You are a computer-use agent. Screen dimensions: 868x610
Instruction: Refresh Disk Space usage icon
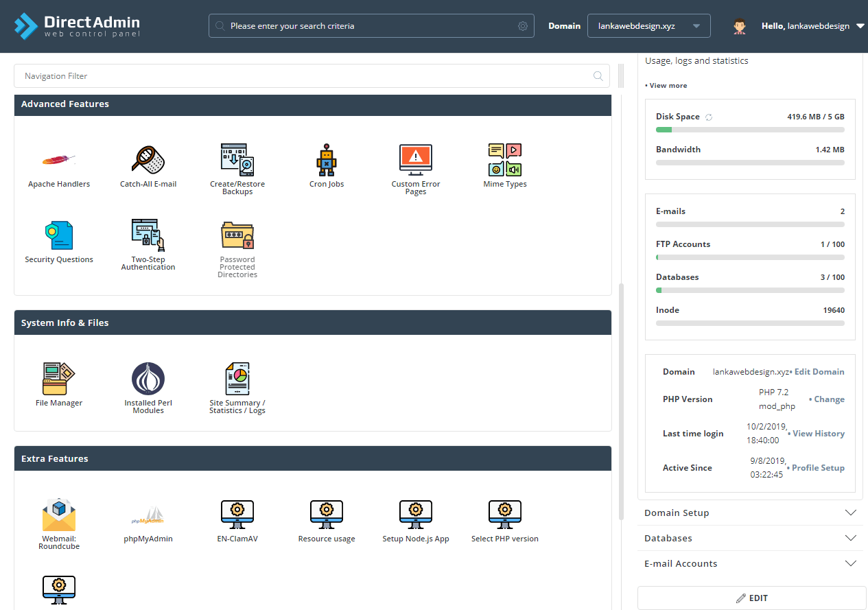click(x=709, y=117)
